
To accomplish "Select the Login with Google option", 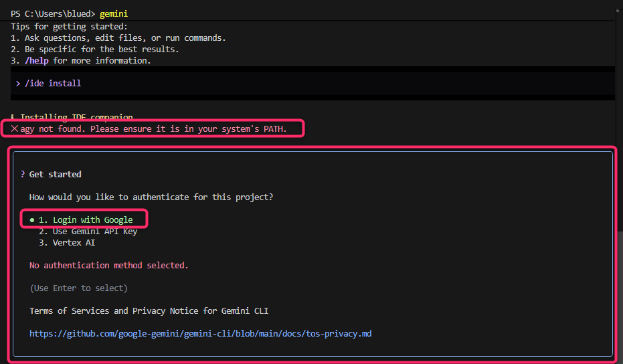I will click(86, 219).
